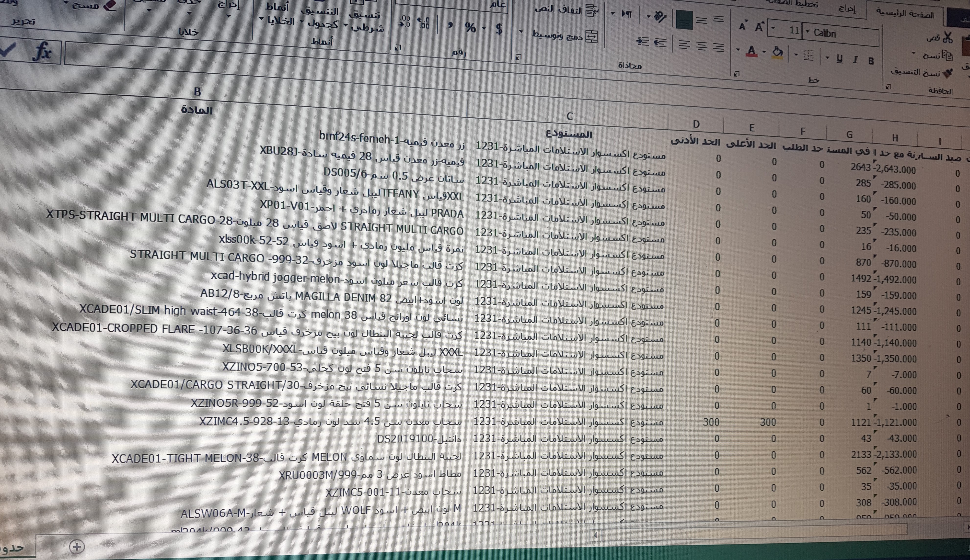Click the horizontal scrollbar left arrow
The image size is (970, 560).
(x=596, y=535)
